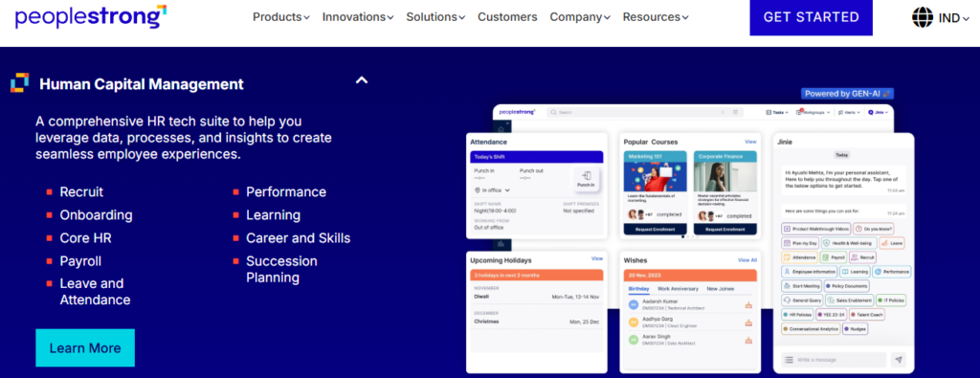This screenshot has height=378, width=980.
Task: Click Aarav Singh's green avatar circle
Action: 634,340
